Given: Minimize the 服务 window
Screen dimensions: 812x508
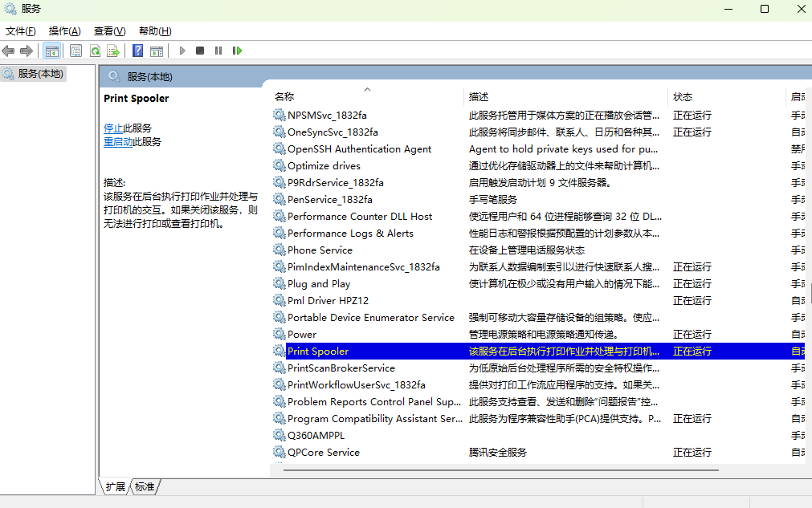Looking at the screenshot, I should (x=728, y=9).
